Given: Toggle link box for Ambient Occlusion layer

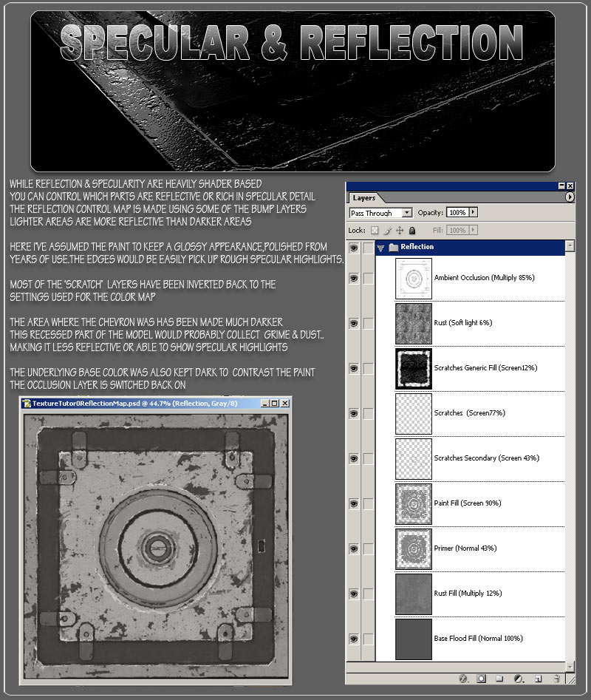Looking at the screenshot, I should [368, 278].
